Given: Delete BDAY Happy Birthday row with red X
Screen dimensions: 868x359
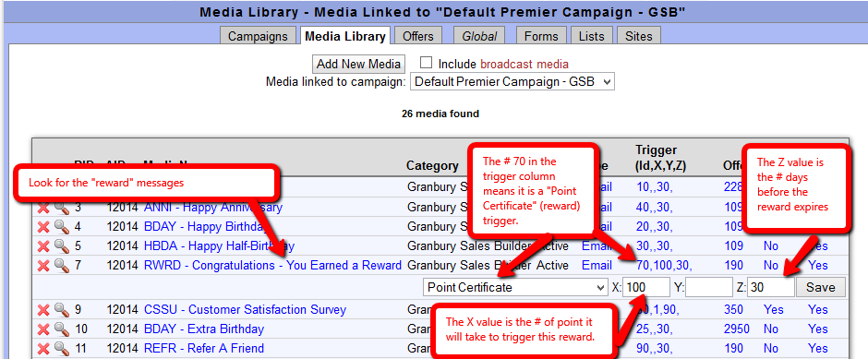Looking at the screenshot, I should (x=43, y=227).
